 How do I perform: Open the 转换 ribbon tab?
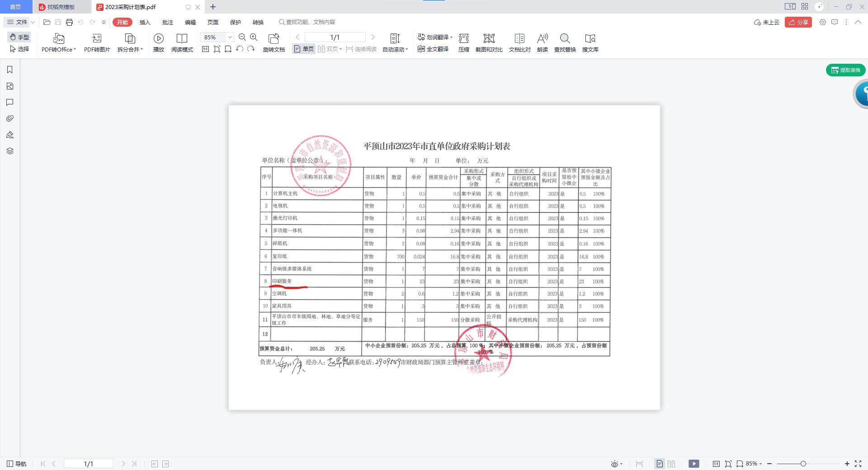(258, 22)
